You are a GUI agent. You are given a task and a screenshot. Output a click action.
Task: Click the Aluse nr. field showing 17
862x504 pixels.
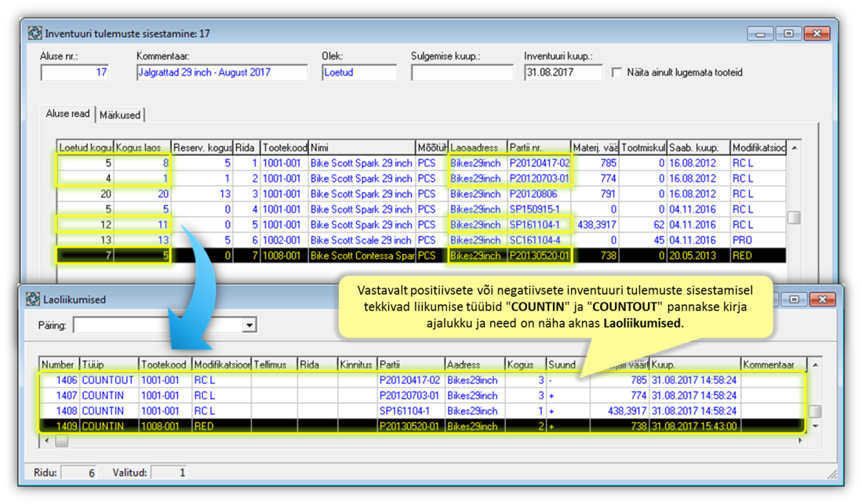tap(75, 73)
